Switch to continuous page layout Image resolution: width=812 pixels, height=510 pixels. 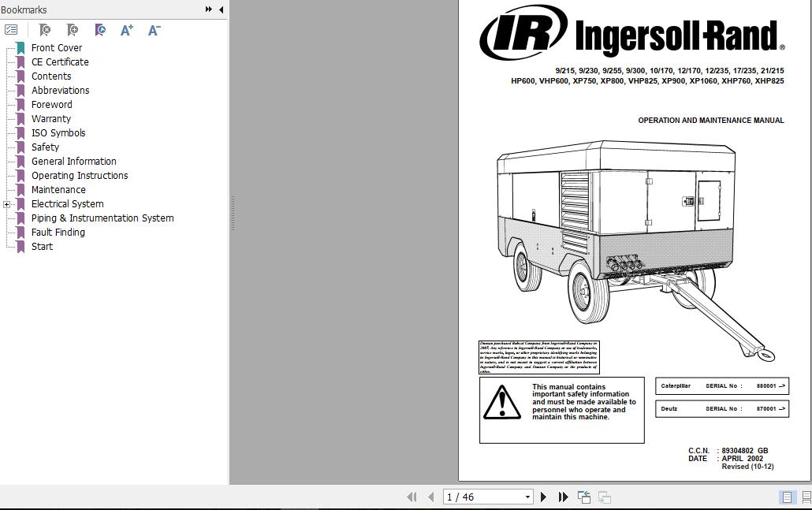pos(806,497)
